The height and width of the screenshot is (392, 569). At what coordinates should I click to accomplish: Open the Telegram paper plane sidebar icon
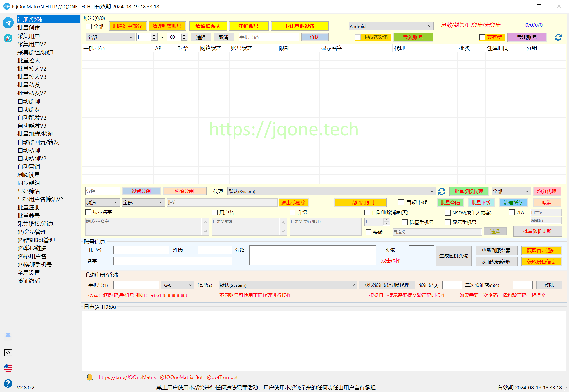tap(8, 23)
